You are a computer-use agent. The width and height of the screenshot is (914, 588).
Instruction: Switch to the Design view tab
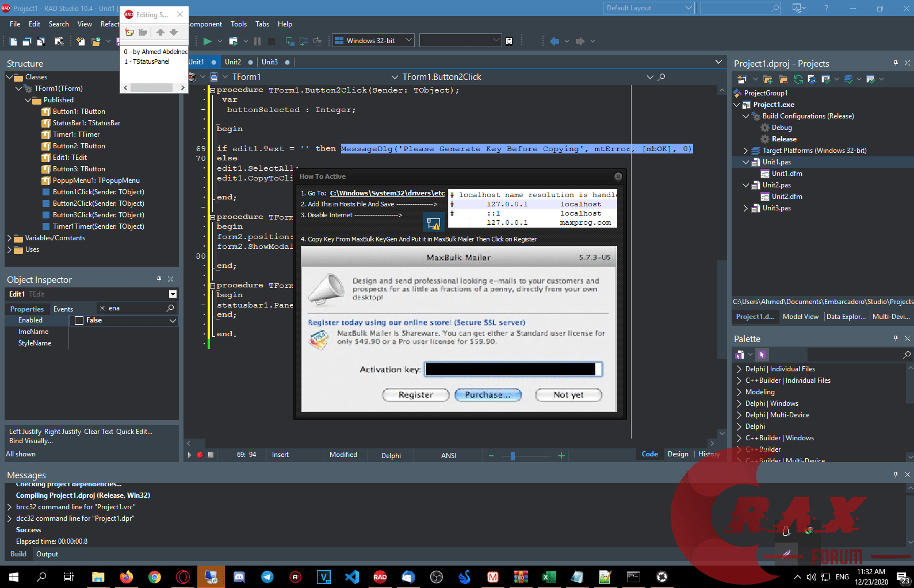(678, 454)
